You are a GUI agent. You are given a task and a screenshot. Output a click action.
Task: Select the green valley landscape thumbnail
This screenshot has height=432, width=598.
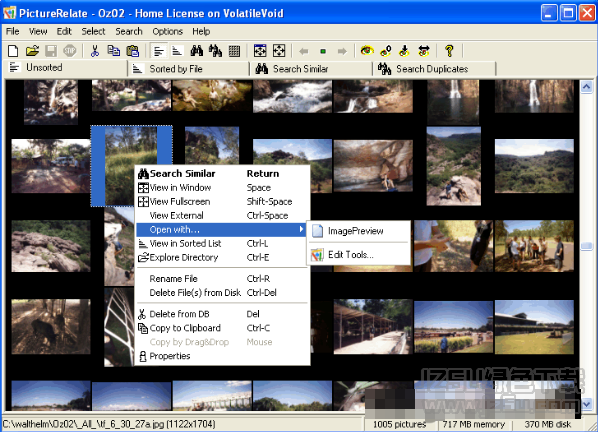[534, 166]
